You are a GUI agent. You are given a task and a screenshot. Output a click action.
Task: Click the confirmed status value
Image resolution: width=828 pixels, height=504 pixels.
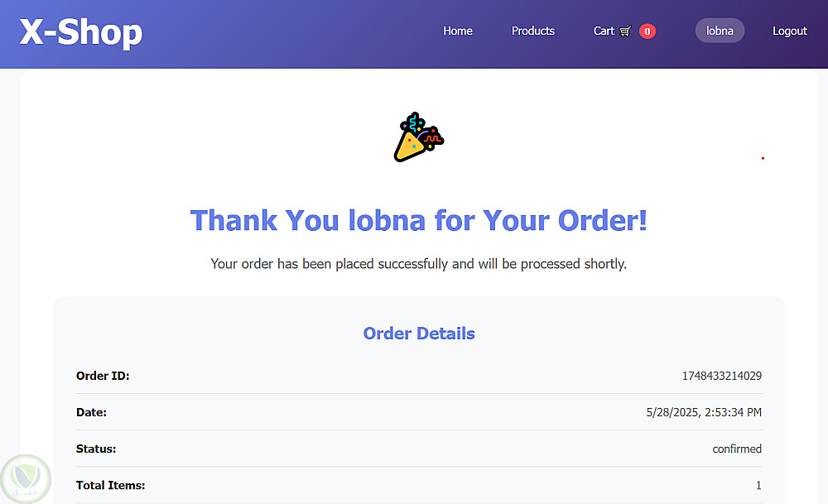737,449
